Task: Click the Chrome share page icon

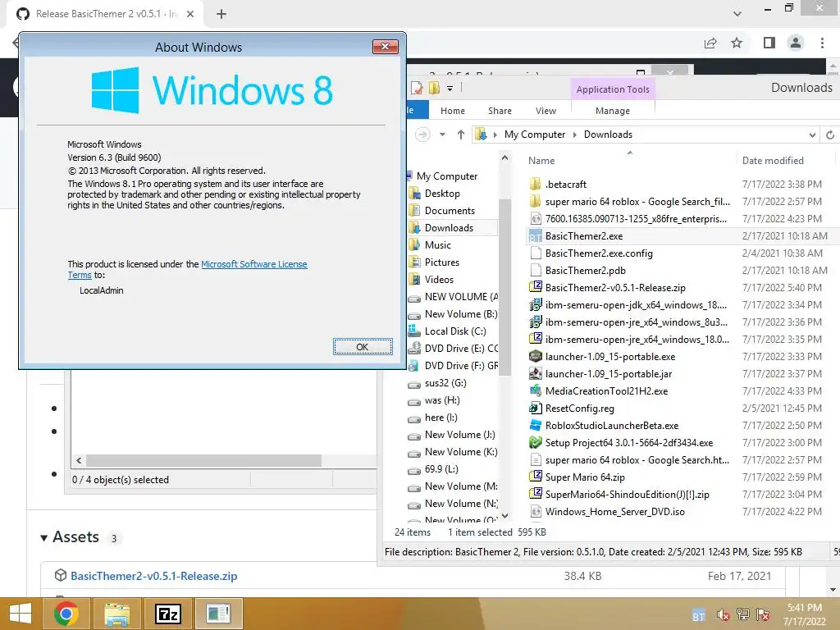Action: click(710, 43)
